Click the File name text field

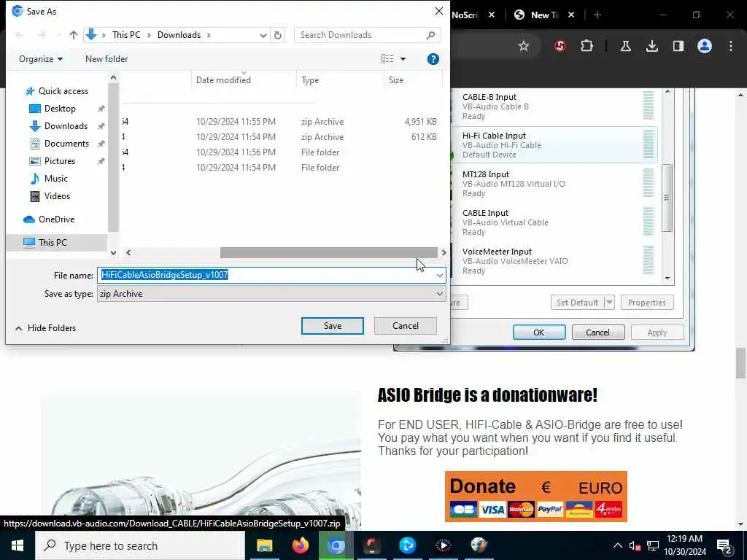pyautogui.click(x=266, y=275)
